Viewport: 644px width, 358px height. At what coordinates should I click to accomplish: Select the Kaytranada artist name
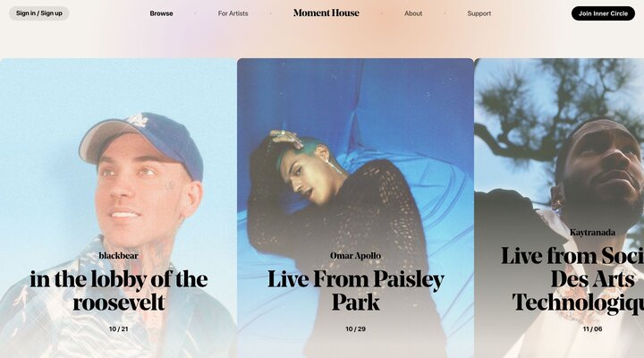pos(592,233)
